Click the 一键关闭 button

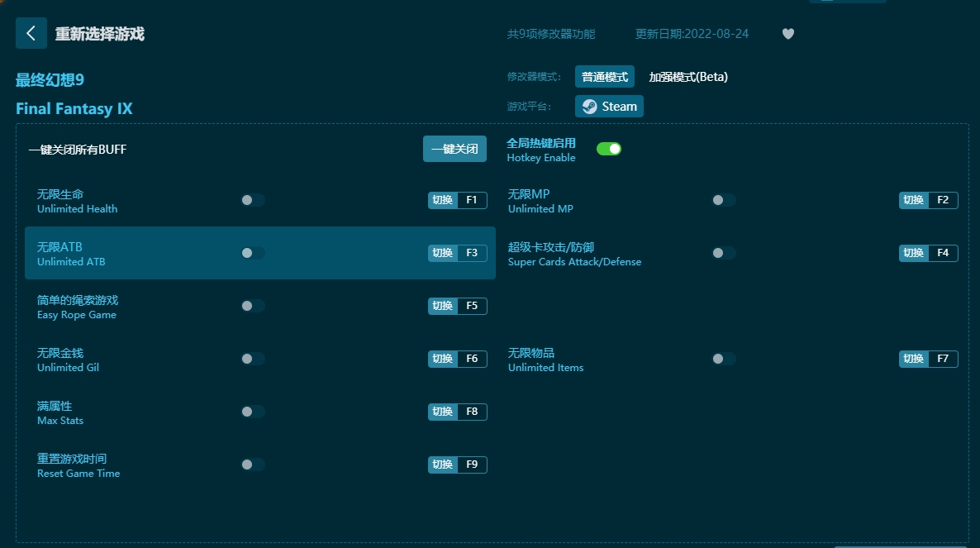[x=454, y=149]
